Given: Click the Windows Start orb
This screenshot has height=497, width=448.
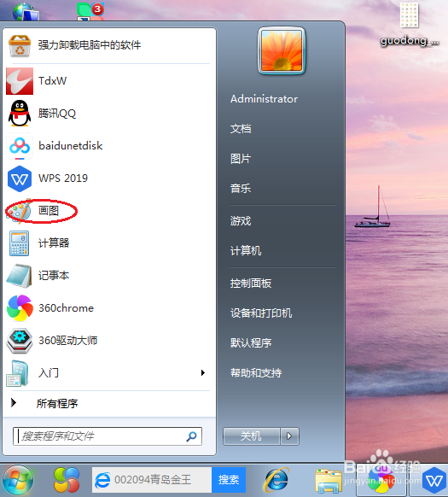Looking at the screenshot, I should (18, 480).
